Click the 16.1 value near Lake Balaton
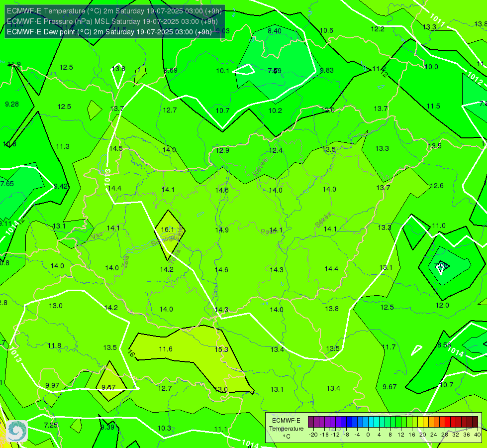487x448 pixels. [168, 229]
